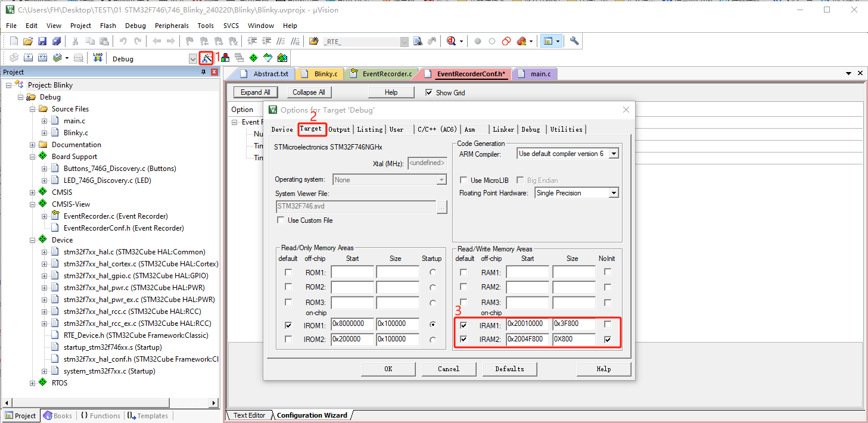Click the Manage Run-Time Environment green diamond icon
868x423 pixels.
pyautogui.click(x=253, y=58)
